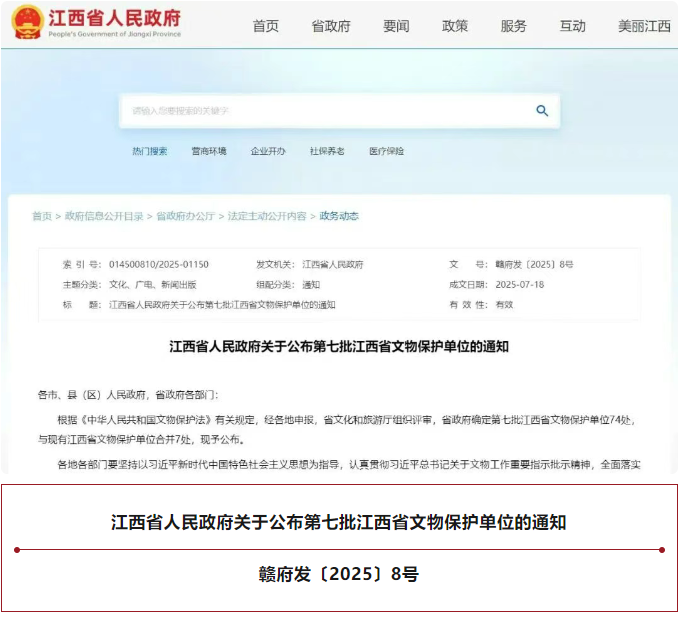
Task: Open 法定主动公开内容 breadcrumb link
Action: pos(267,216)
